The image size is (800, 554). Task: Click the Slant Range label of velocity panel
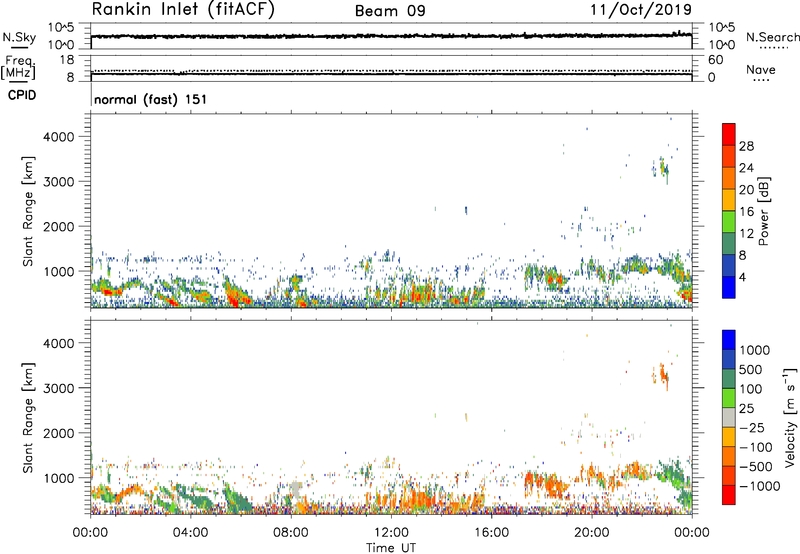click(x=28, y=418)
